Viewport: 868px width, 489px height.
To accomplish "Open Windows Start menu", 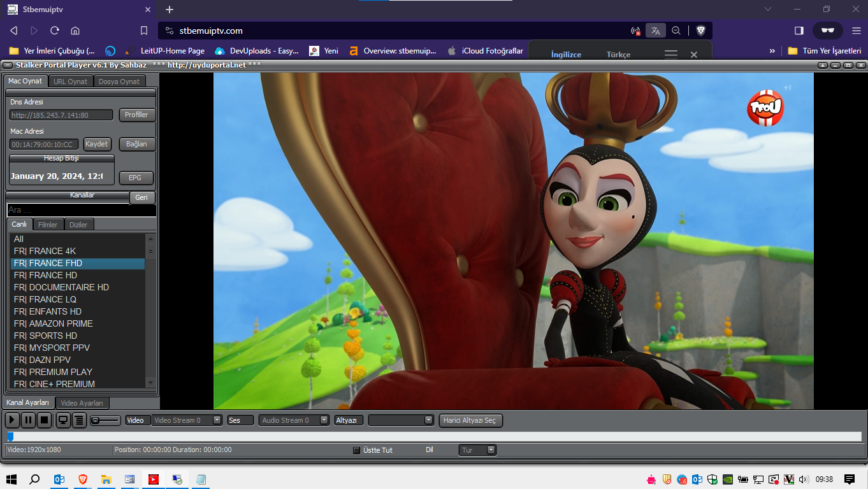I will (11, 479).
